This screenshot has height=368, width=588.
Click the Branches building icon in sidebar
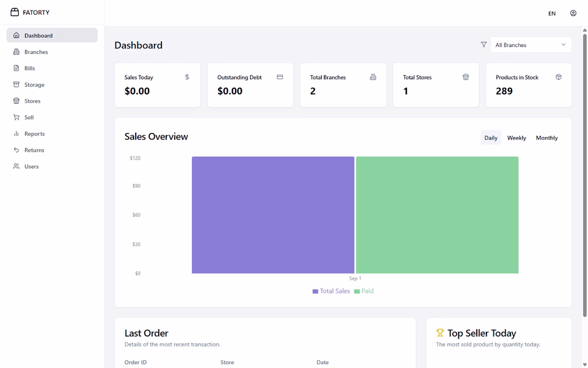pos(16,52)
